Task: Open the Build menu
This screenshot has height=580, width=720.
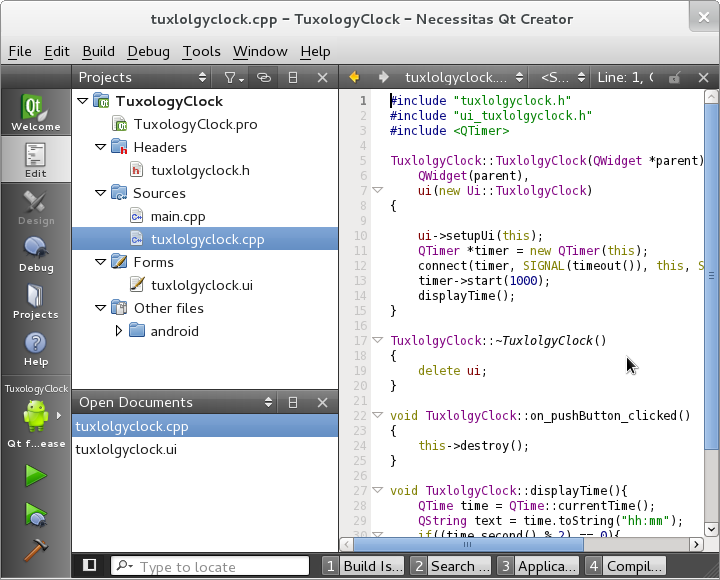Action: (x=99, y=51)
